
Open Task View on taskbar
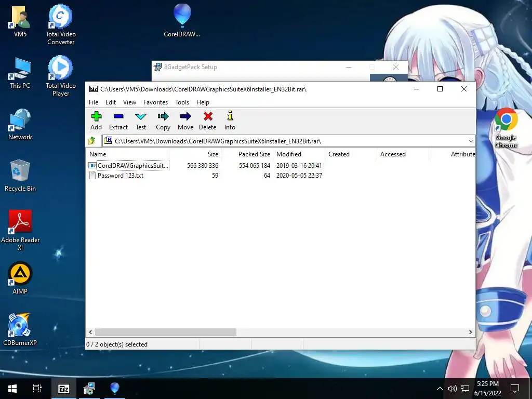pos(37,389)
